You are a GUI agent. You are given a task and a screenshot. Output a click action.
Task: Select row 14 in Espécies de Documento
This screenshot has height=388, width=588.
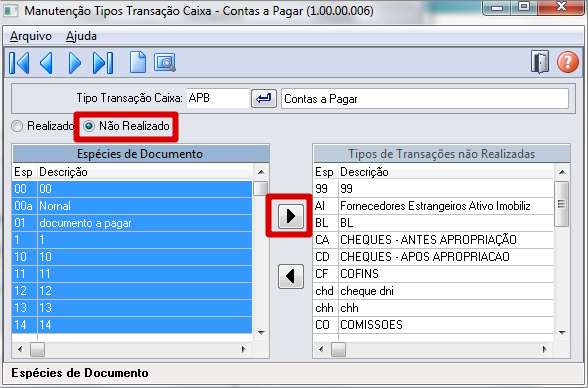click(132, 325)
